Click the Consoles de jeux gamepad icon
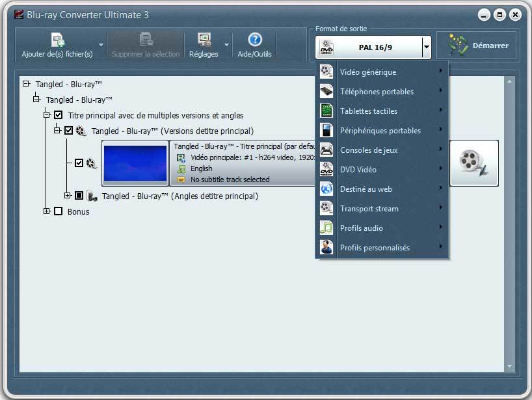The height and width of the screenshot is (400, 532). 326,150
